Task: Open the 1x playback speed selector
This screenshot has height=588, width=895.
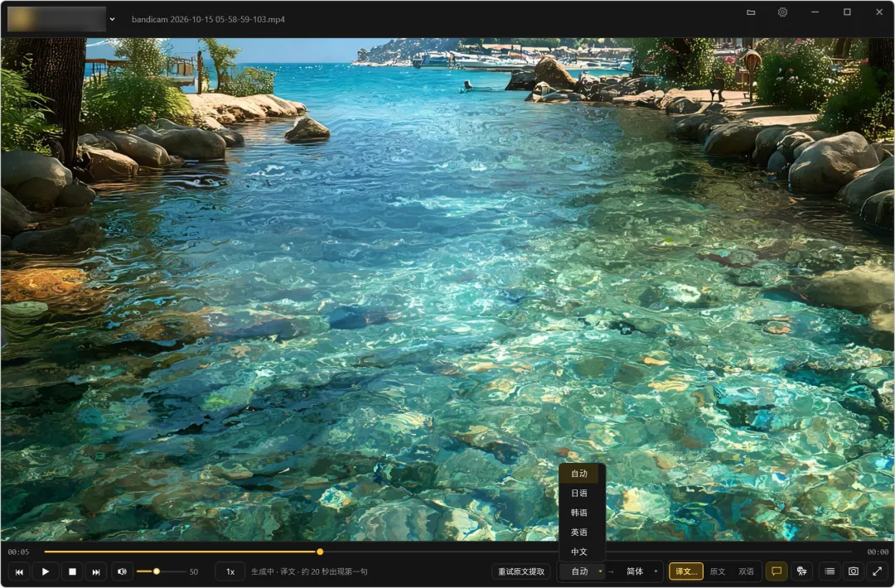Action: coord(230,571)
